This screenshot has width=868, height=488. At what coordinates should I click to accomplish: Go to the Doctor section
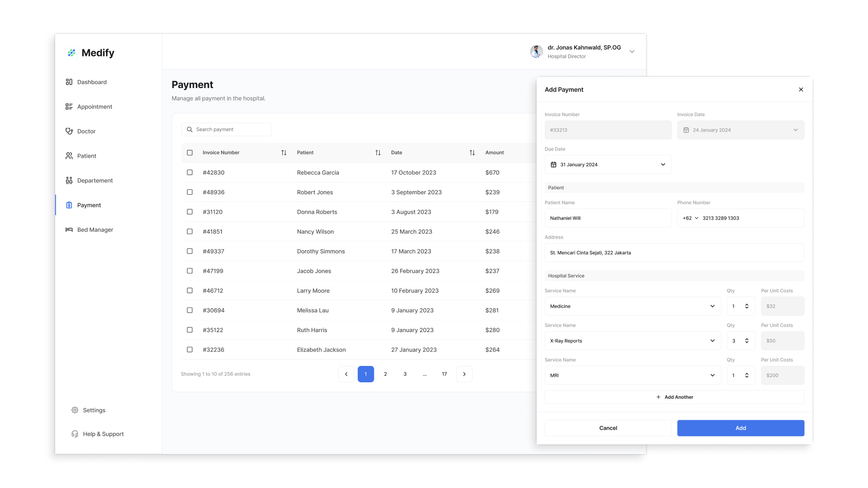[86, 131]
